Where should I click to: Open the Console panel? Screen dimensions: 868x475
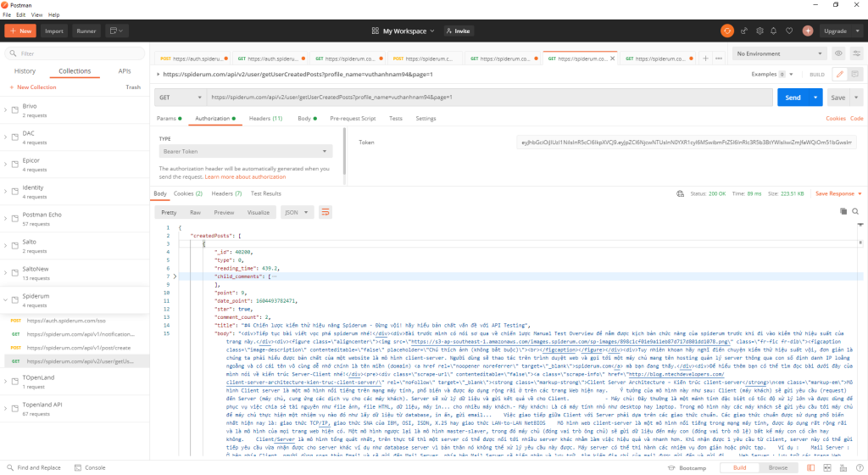90,468
